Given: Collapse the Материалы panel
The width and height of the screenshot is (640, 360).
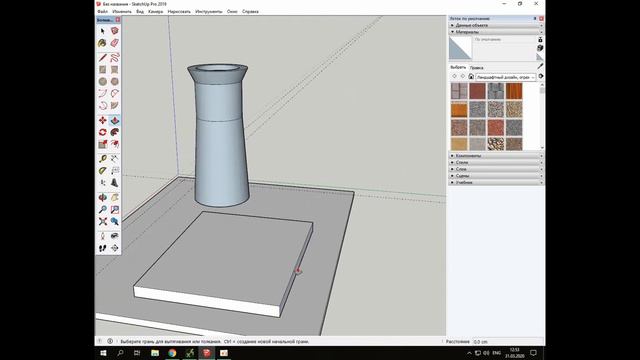Looking at the screenshot, I should point(496,32).
